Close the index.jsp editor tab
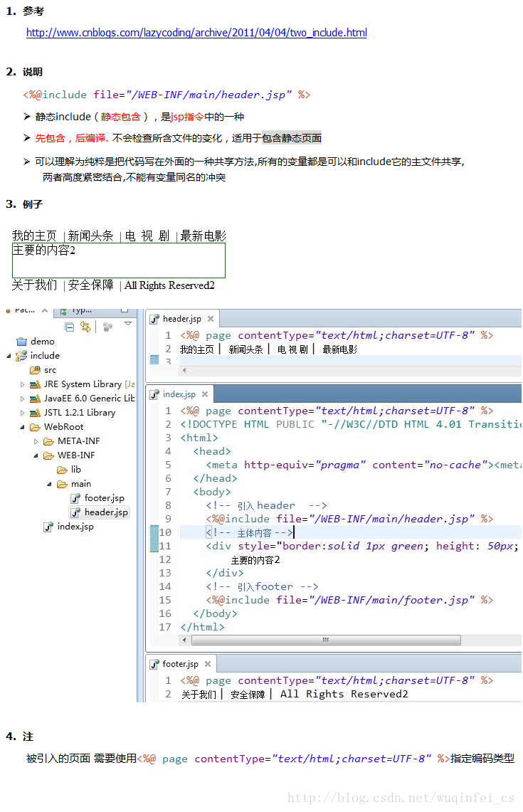 tap(205, 394)
